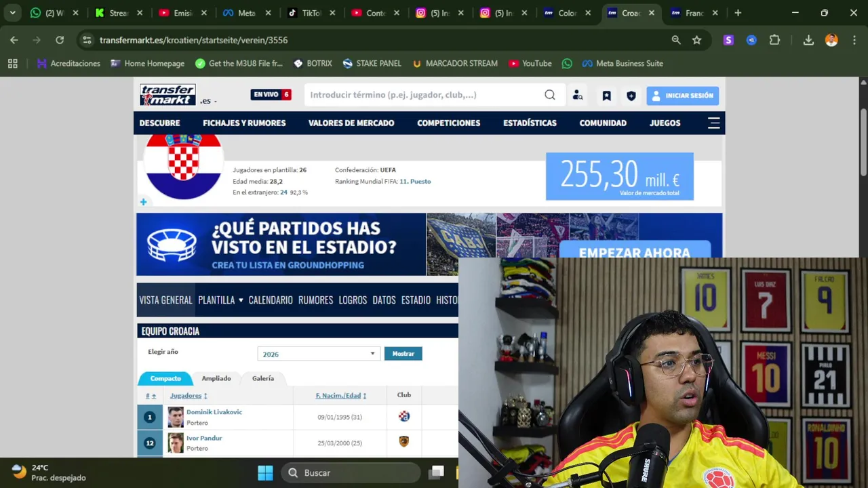Open JUEGOS menu
Image resolution: width=868 pixels, height=488 pixels.
(x=665, y=123)
